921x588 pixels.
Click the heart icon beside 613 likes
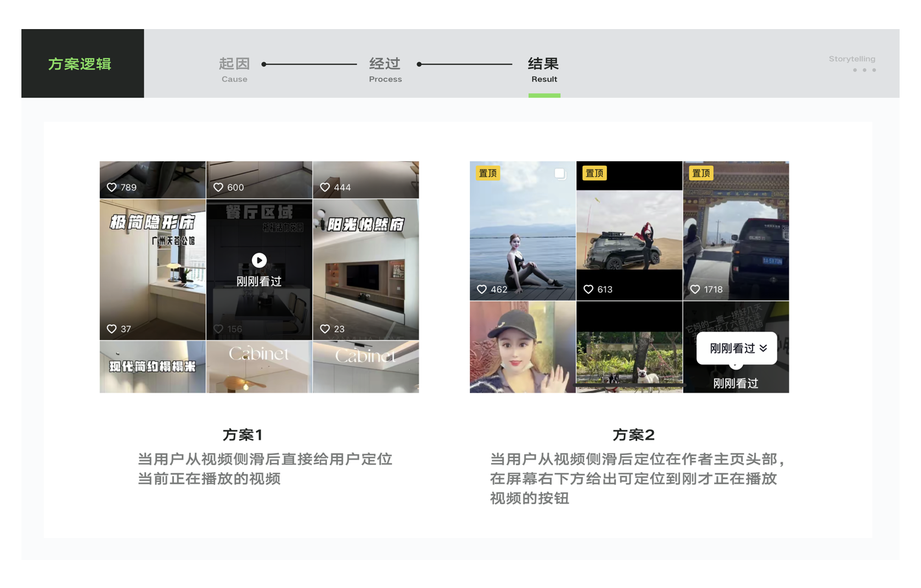(x=588, y=290)
